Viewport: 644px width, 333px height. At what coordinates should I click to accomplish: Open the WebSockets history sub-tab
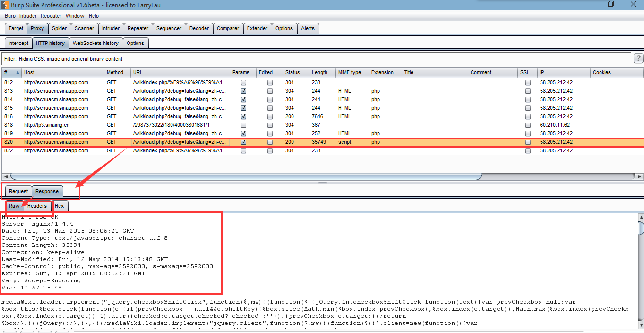pos(95,43)
